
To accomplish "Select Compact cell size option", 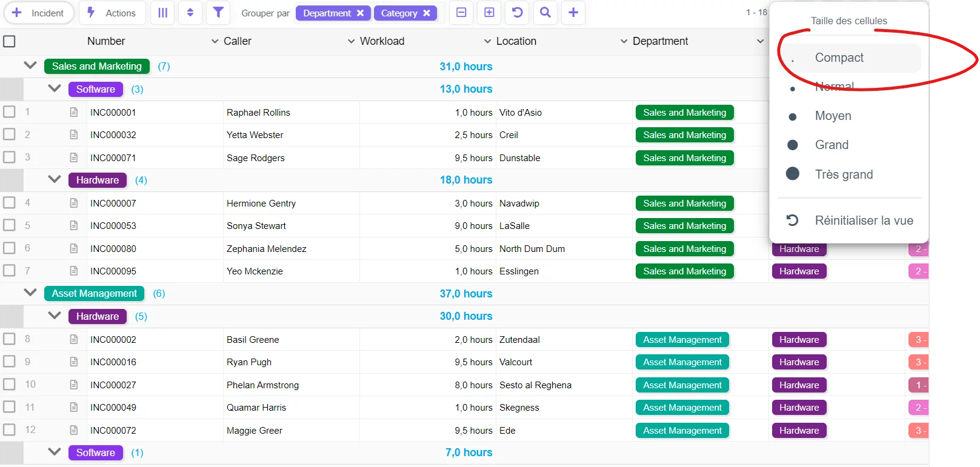I will click(839, 58).
